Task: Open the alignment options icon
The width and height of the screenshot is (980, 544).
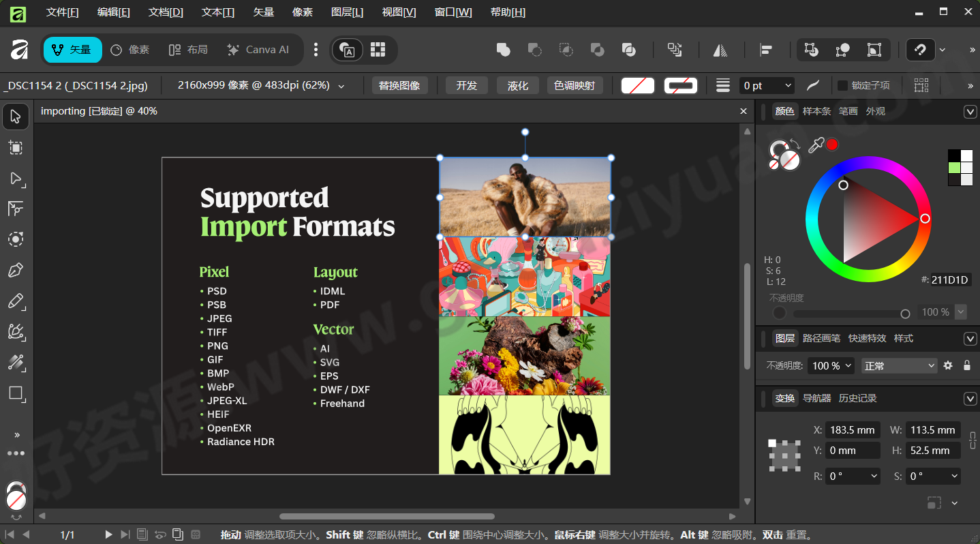Action: point(766,49)
